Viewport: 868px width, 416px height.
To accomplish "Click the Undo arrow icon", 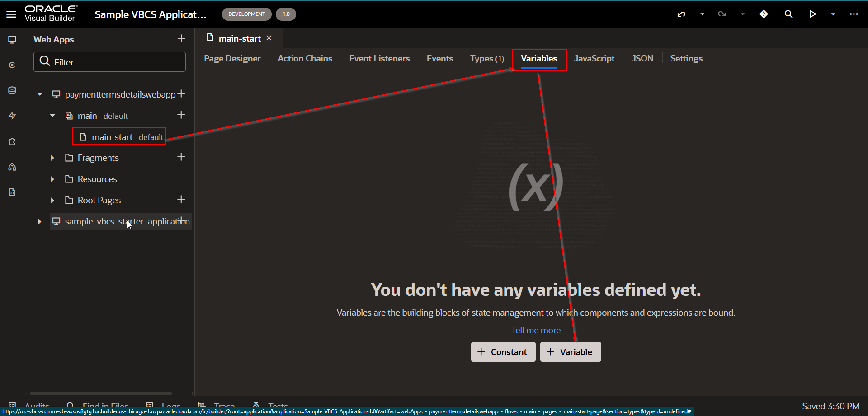I will click(x=681, y=14).
